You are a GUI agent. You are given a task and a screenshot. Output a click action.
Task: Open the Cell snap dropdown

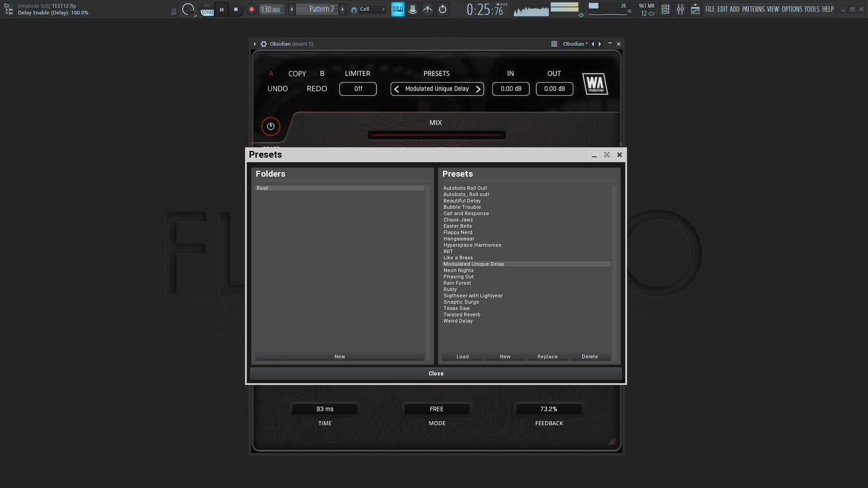pos(369,9)
